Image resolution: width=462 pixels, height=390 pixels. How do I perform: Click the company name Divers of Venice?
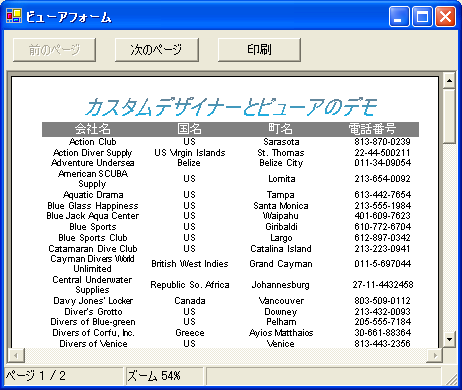coord(93,344)
